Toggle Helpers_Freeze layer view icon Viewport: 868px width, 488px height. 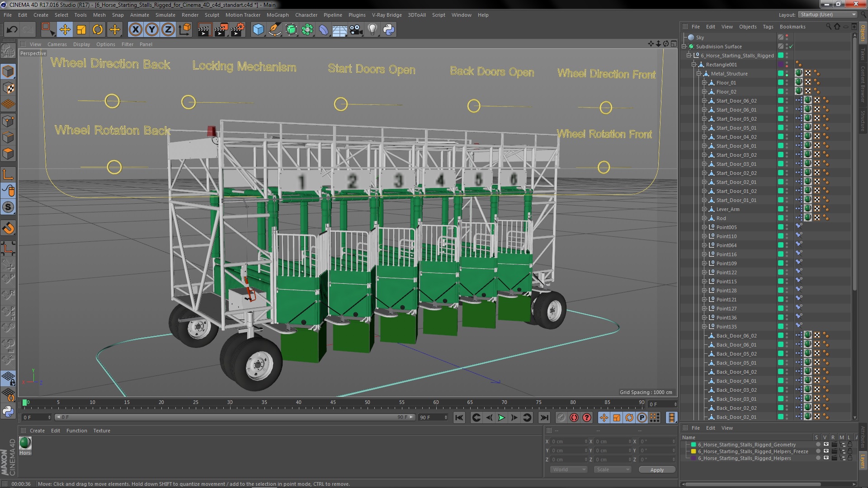[x=826, y=451]
